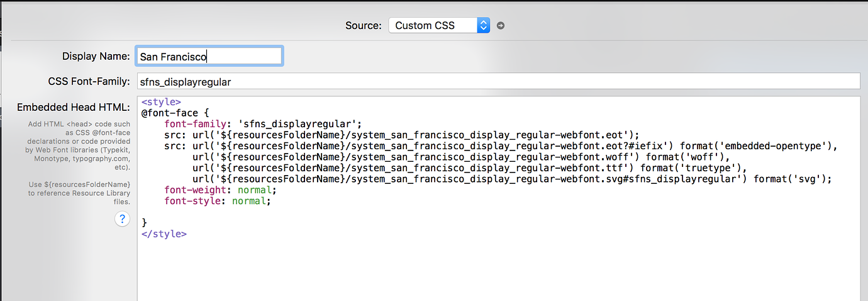Click the font-weight: normal line

(221, 190)
